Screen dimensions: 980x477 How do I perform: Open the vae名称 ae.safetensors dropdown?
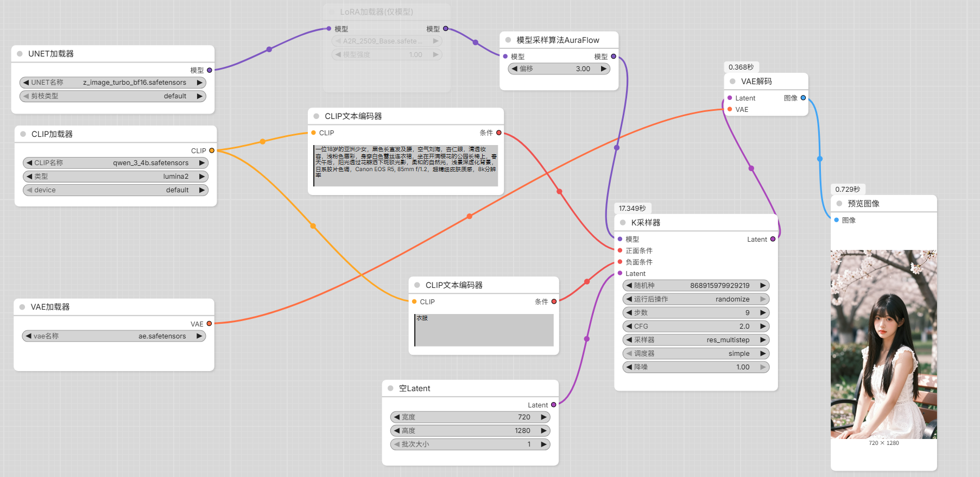coord(113,336)
